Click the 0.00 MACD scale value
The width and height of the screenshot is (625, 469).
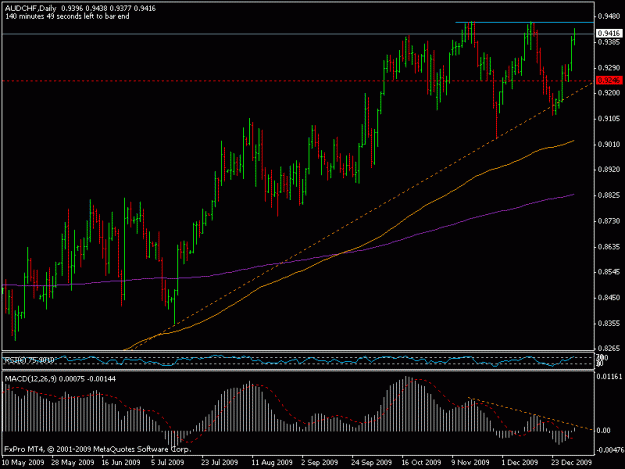[x=604, y=431]
